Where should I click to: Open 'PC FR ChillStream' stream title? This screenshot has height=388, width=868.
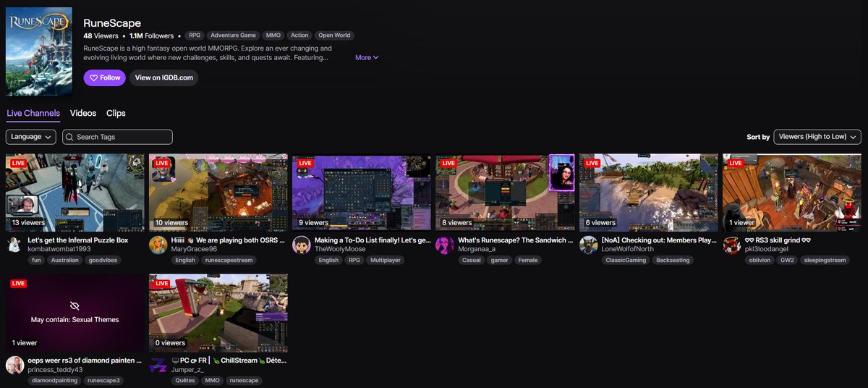(228, 360)
